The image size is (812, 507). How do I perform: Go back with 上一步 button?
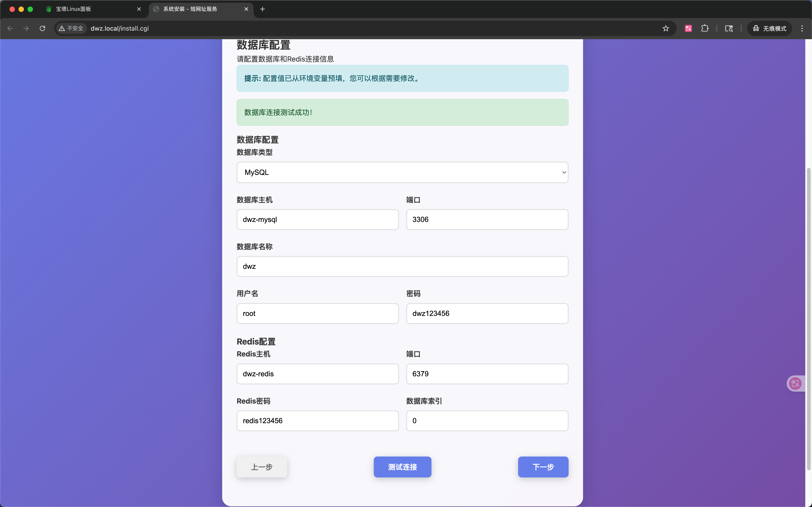[262, 467]
